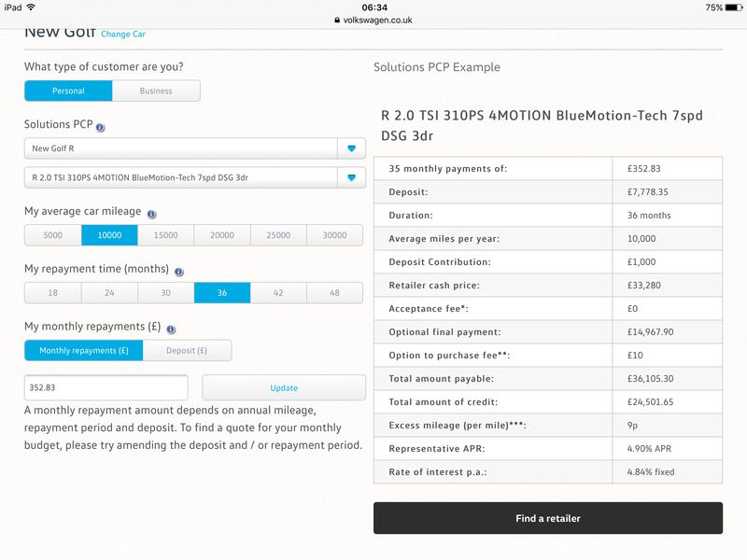This screenshot has height=560, width=747.
Task: Click the 4.84% fixed interest rate
Action: pos(651,472)
